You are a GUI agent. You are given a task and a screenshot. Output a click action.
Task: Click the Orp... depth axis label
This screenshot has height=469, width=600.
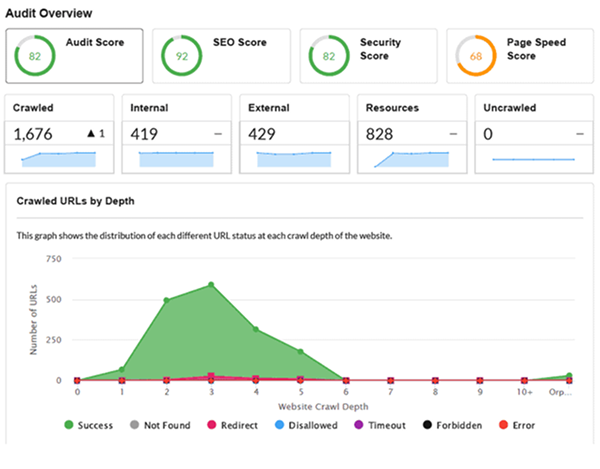560,392
